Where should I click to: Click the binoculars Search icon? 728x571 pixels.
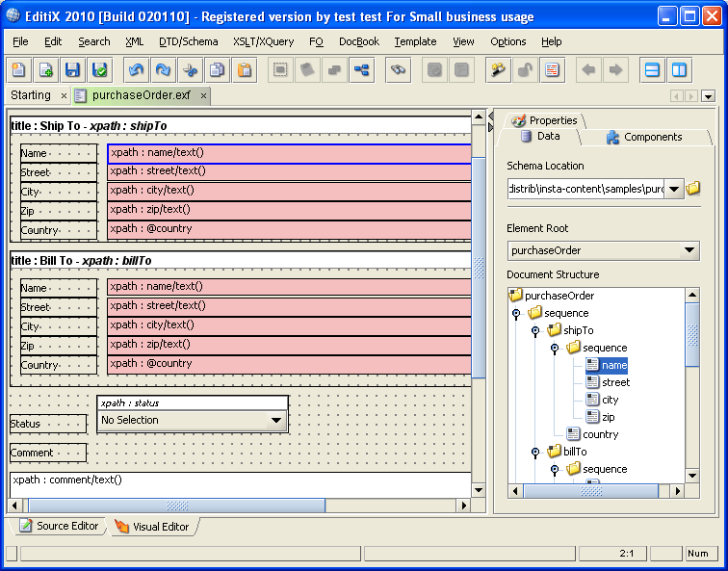tap(398, 70)
